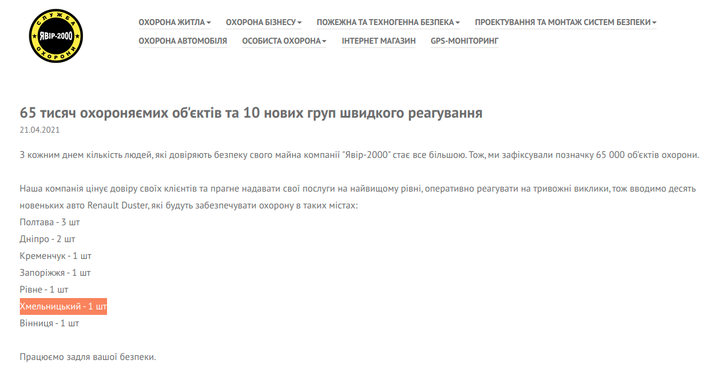Click the line Дніпро - 2 шт
The width and height of the screenshot is (727, 373).
[47, 239]
